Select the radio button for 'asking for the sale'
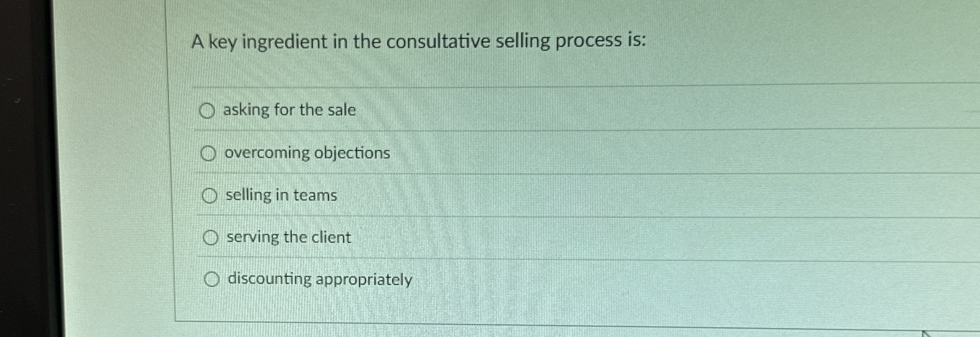This screenshot has height=337, width=980. pyautogui.click(x=208, y=110)
